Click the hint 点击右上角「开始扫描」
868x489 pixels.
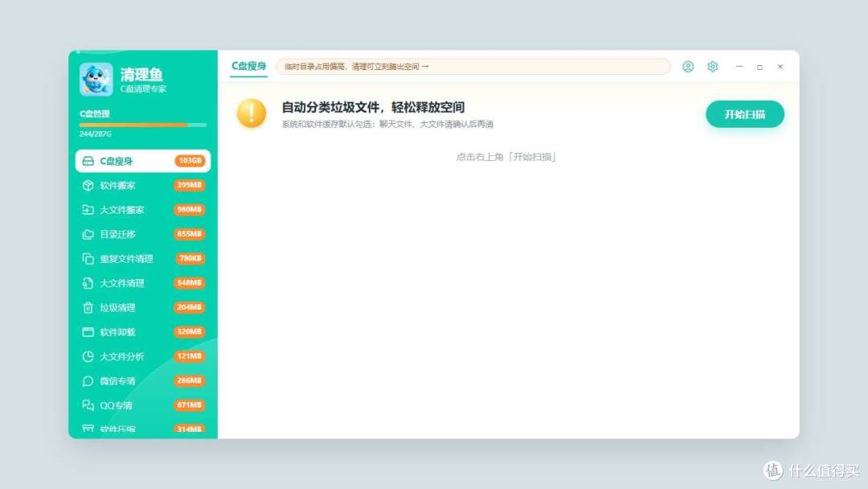pyautogui.click(x=506, y=157)
